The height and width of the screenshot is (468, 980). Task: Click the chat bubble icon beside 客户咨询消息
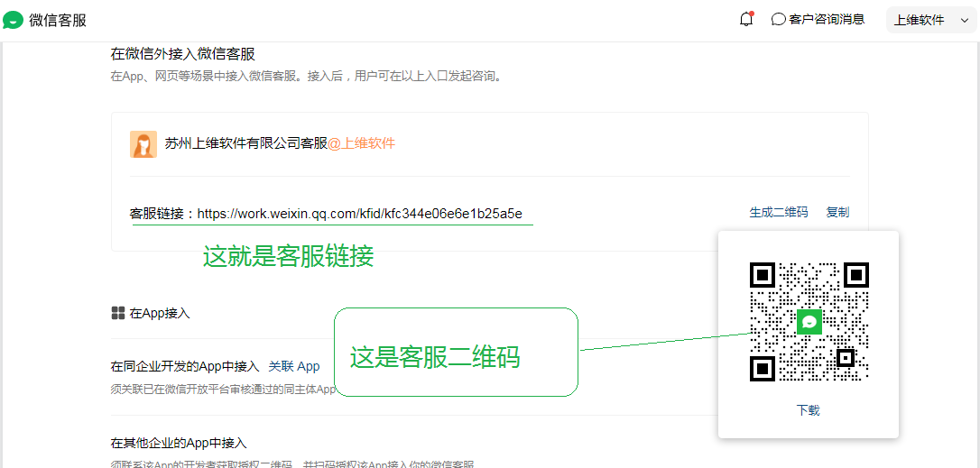778,19
